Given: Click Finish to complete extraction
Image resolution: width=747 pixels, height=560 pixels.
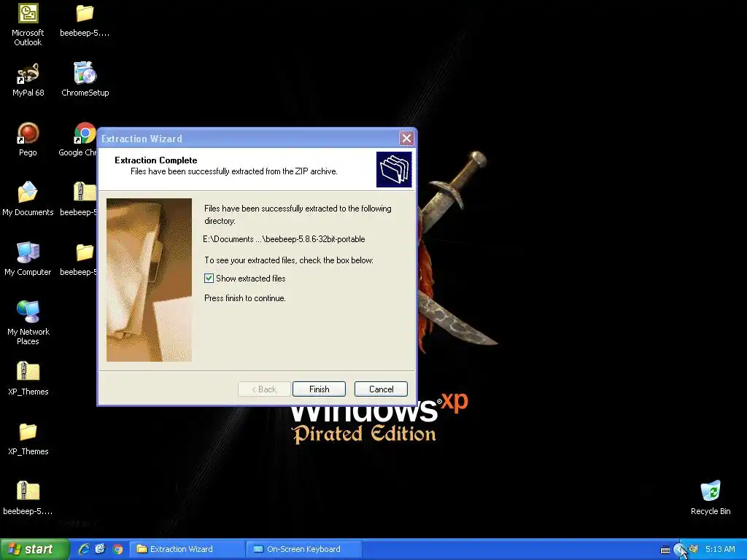Looking at the screenshot, I should 319,389.
